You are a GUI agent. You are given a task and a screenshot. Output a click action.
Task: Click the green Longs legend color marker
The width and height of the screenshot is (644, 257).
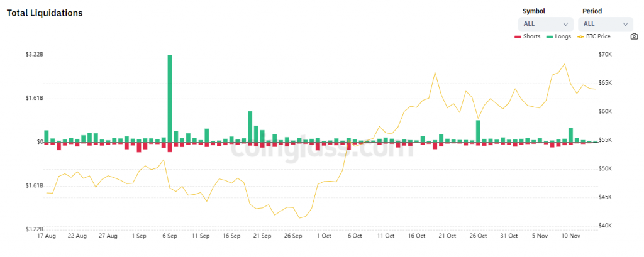(549, 37)
